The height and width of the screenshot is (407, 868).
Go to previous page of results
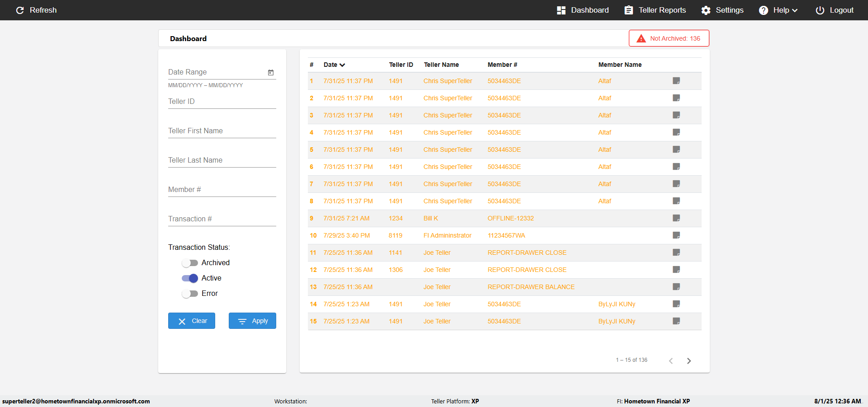pyautogui.click(x=671, y=360)
